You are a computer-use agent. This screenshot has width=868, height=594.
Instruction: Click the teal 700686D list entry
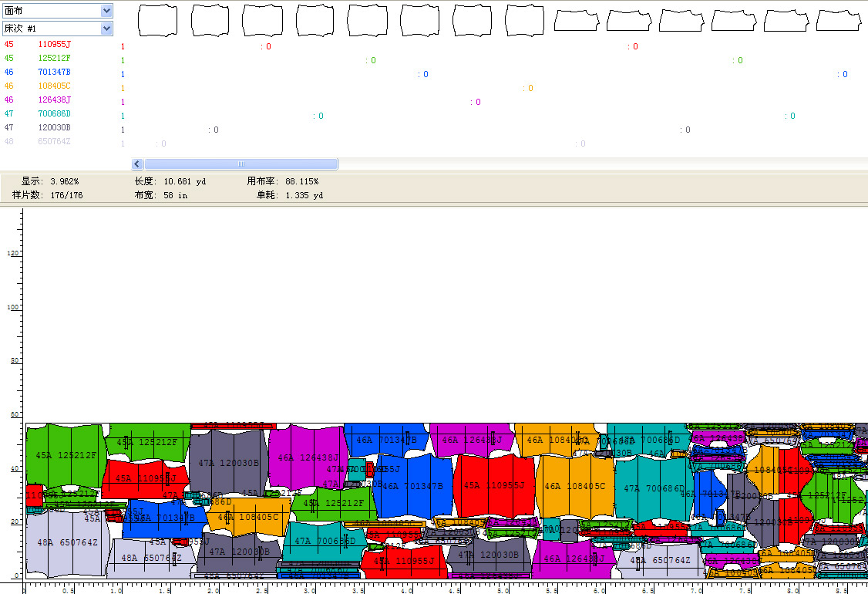[x=54, y=114]
